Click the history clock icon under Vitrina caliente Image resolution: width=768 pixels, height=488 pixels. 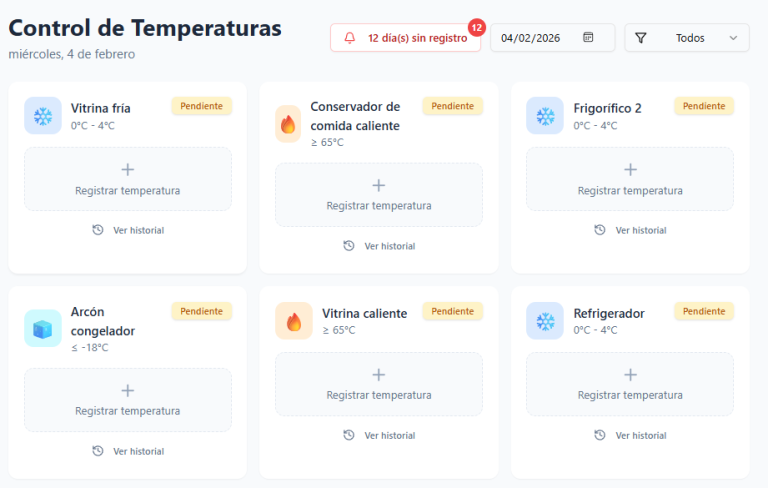coord(349,435)
